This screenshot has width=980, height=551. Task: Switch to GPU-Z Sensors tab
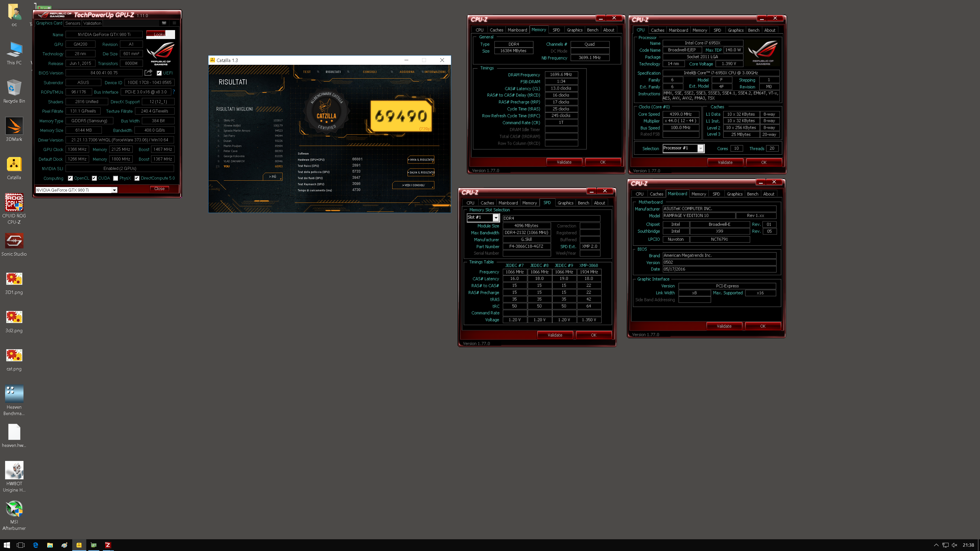73,23
